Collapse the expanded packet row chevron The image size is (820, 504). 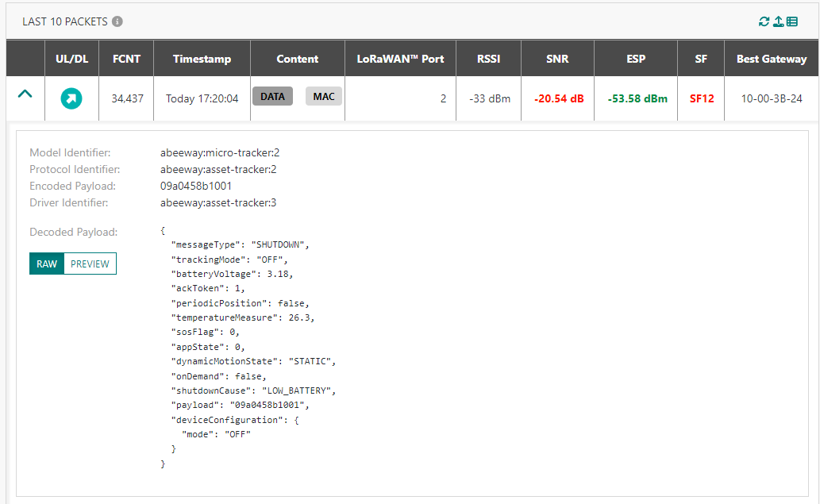click(x=25, y=94)
